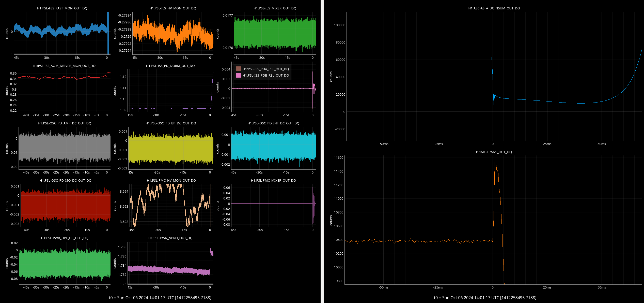Click the 25ms x-axis tick on IMC-TRANS plot
Screen dimensions: 644x303
pos(547,287)
